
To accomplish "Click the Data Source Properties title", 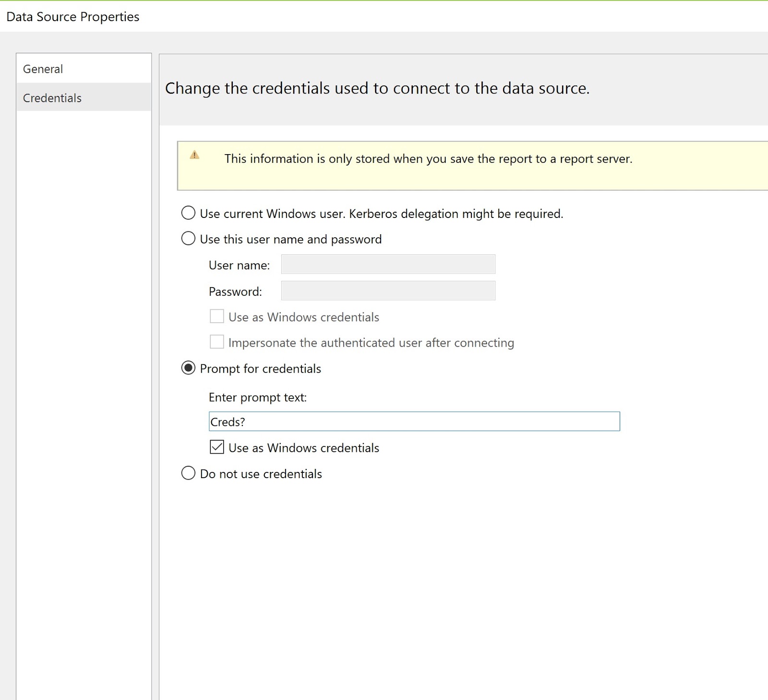I will tap(73, 17).
